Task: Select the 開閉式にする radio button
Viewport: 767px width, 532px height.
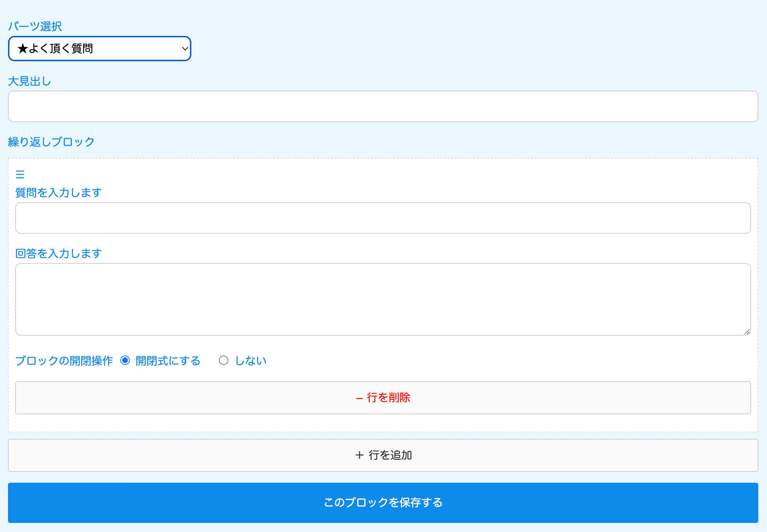Action: [x=125, y=361]
